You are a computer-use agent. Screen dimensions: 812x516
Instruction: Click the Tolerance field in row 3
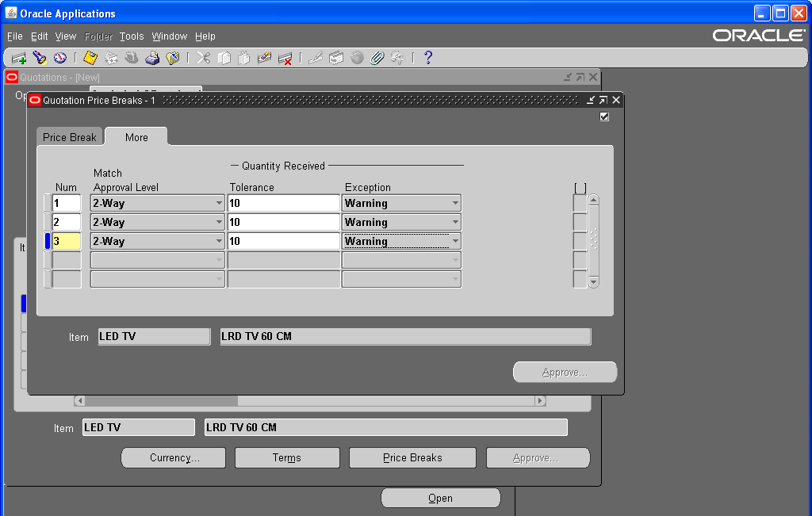point(284,241)
